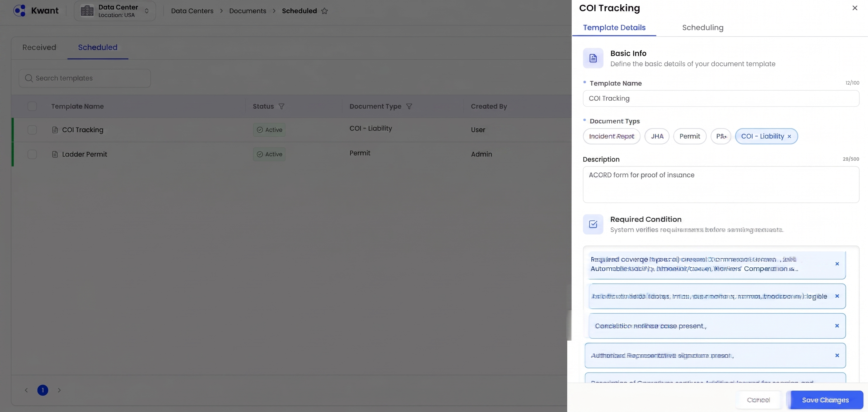Click the Cancellation notice clause condition text
Viewport: 868px width, 412px height.
click(x=651, y=326)
